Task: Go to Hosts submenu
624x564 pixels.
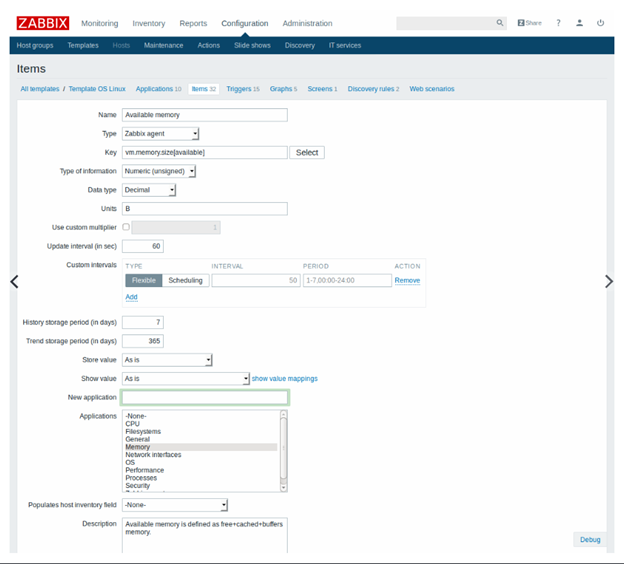Action: click(121, 45)
